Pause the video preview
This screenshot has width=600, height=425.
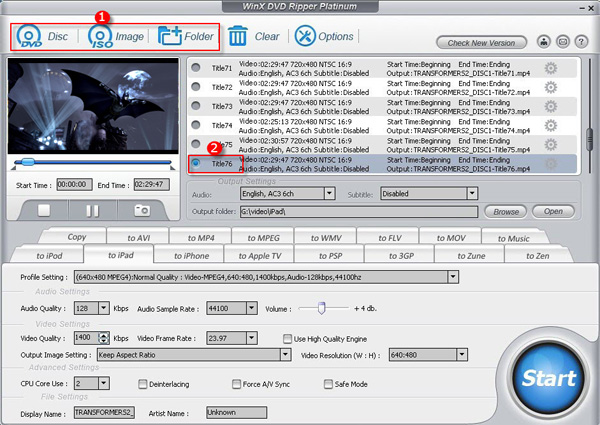tap(92, 210)
